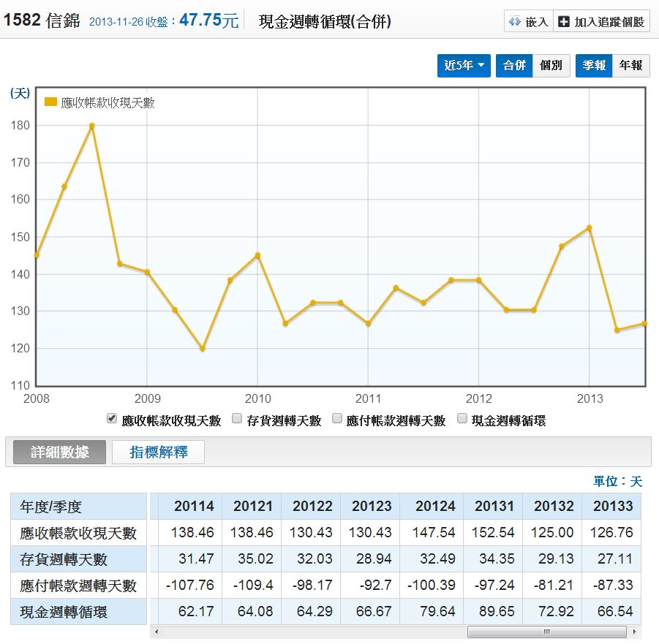The image size is (659, 644).
Task: Click the yellow legend swatch for 應收帳款收現天數
Action: click(50, 102)
